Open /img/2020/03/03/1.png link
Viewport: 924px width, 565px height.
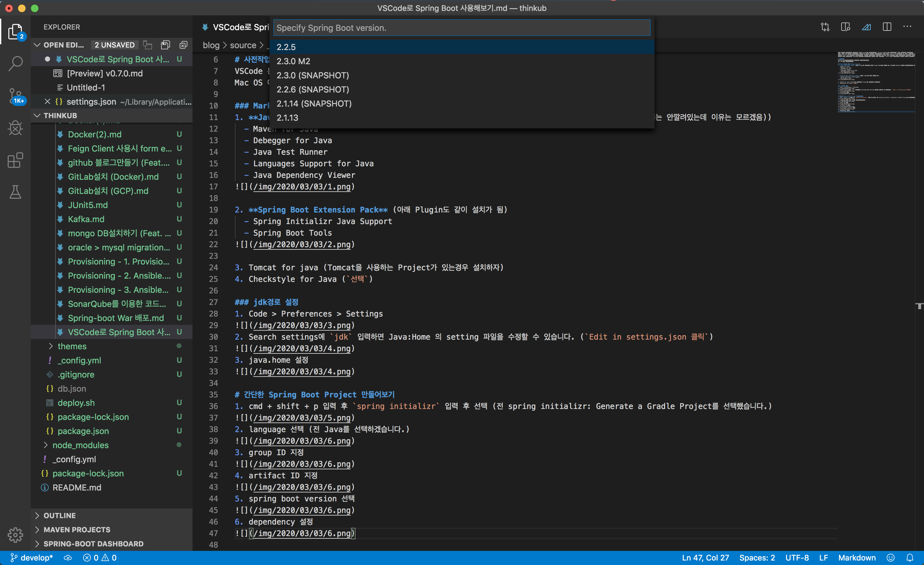click(302, 187)
